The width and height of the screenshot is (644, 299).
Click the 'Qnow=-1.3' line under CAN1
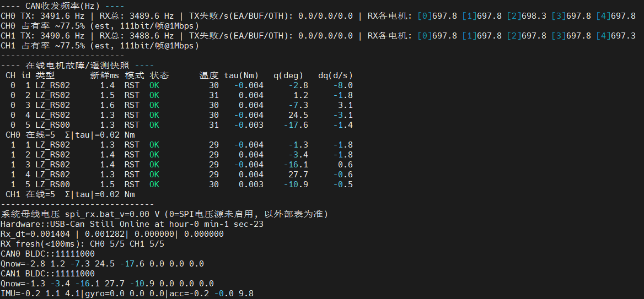[107, 284]
